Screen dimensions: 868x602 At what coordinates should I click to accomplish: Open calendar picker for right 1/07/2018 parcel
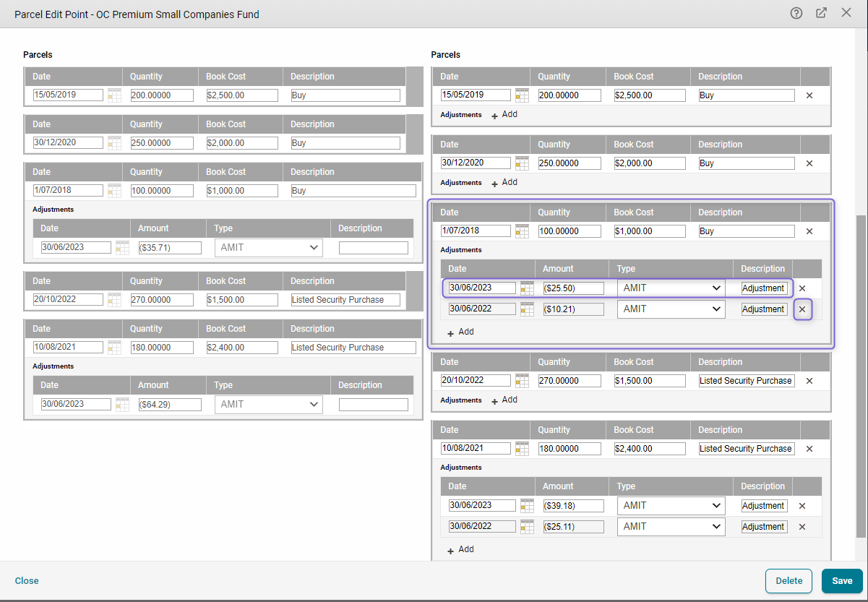tap(522, 231)
